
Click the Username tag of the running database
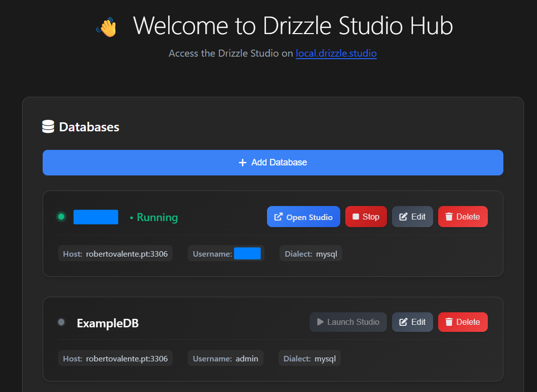pyautogui.click(x=226, y=254)
